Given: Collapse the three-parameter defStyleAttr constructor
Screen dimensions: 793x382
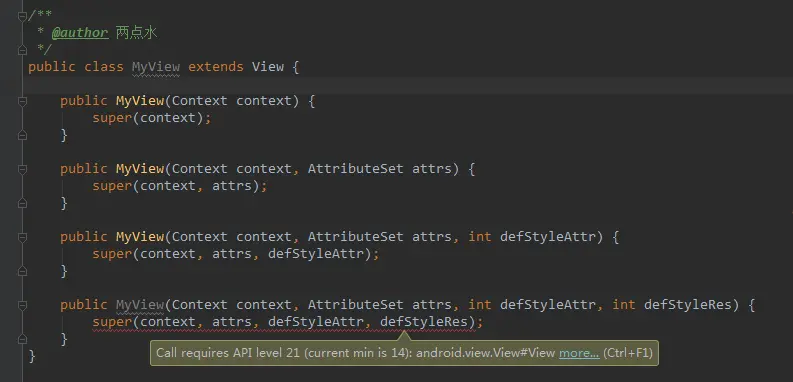Looking at the screenshot, I should 22,237.
